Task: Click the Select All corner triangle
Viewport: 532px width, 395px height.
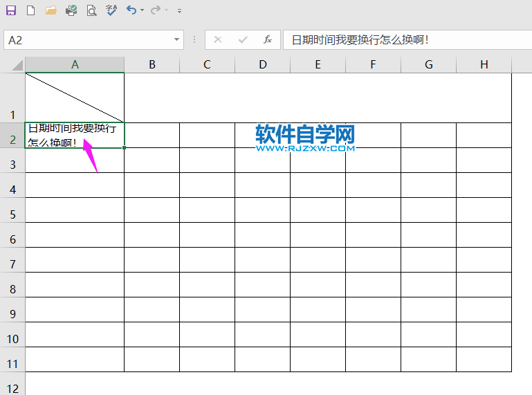Action: click(x=17, y=65)
